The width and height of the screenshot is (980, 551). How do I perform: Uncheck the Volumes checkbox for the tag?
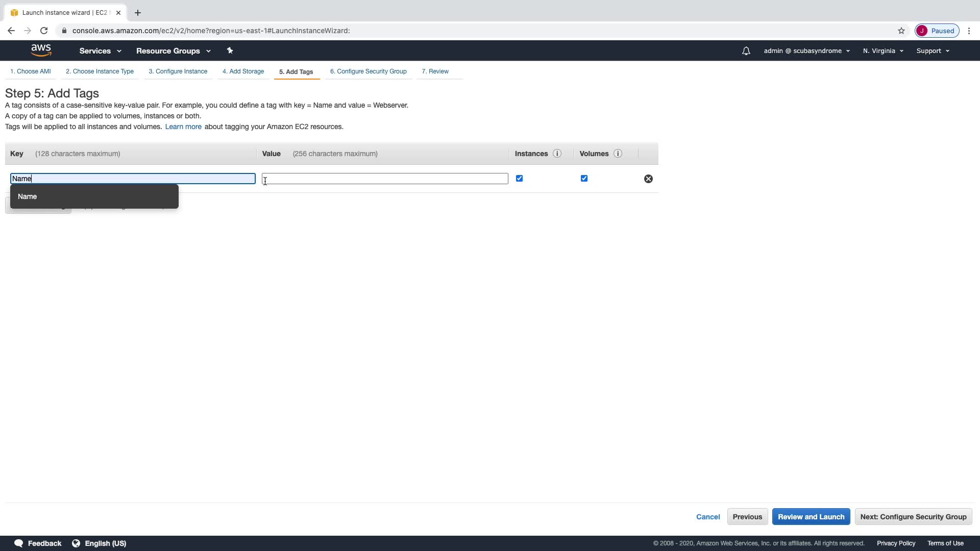point(584,179)
